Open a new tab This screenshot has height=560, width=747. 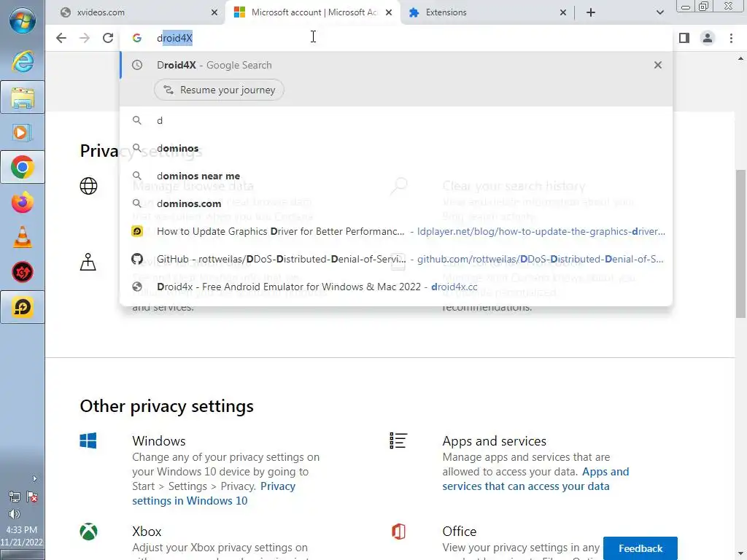point(591,12)
